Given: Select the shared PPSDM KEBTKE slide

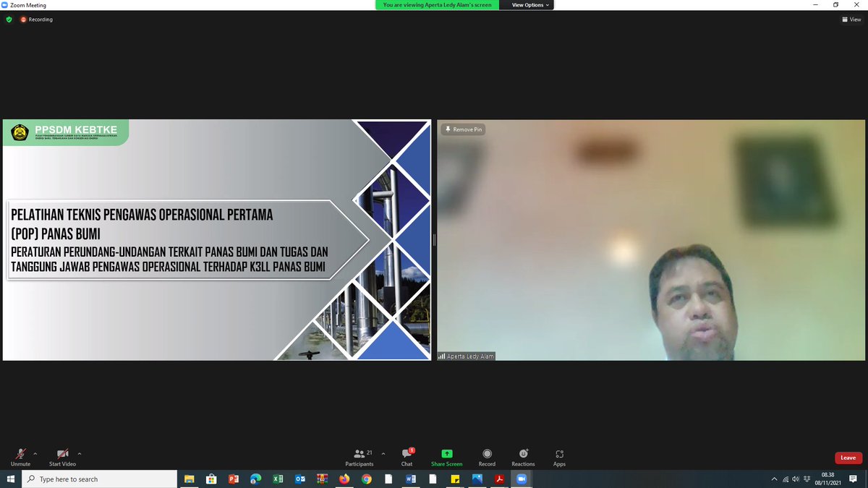Looking at the screenshot, I should pos(217,239).
